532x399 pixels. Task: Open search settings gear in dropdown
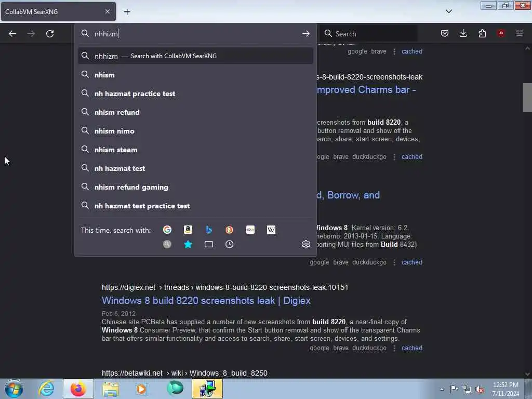[305, 244]
